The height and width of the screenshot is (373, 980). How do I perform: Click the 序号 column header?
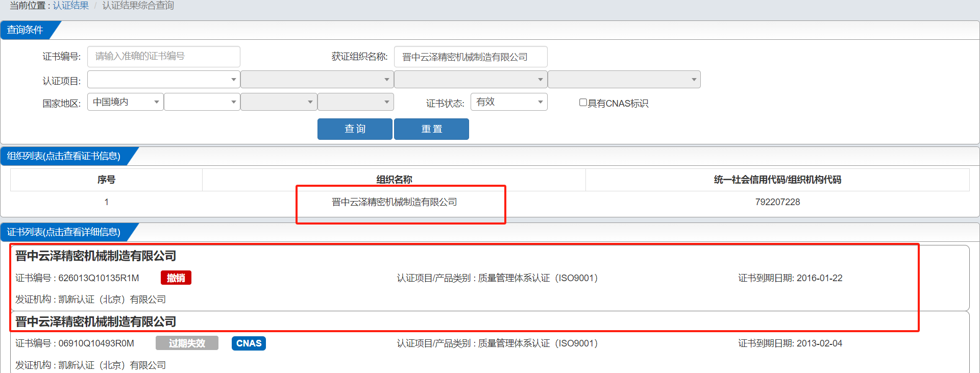pos(106,180)
